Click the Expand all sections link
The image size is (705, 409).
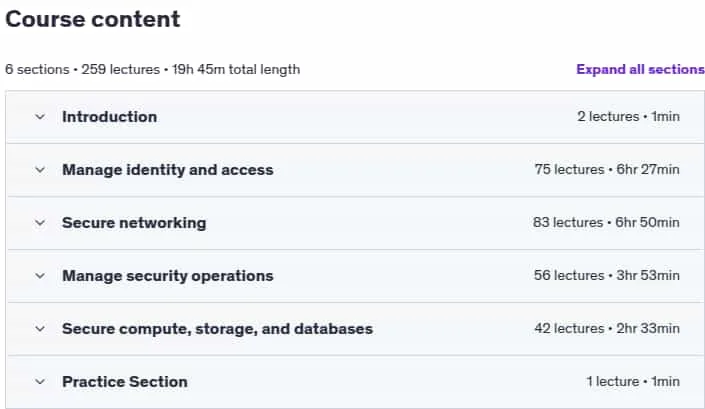640,69
